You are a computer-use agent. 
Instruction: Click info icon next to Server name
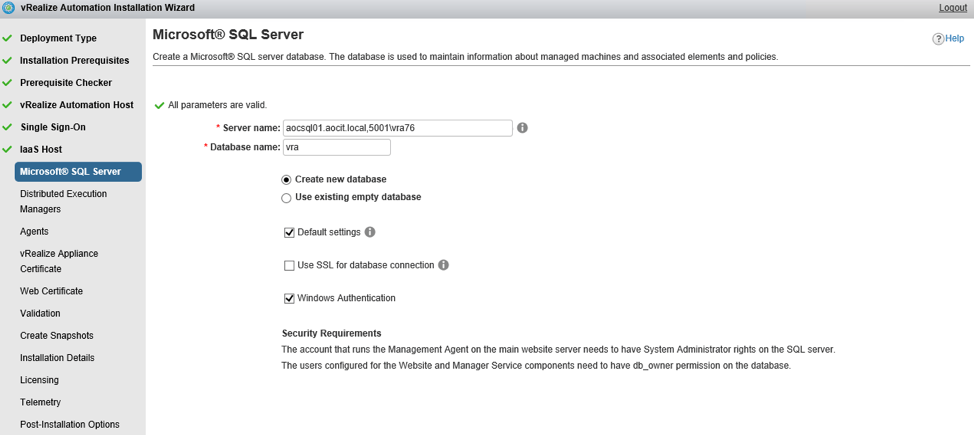(x=522, y=127)
